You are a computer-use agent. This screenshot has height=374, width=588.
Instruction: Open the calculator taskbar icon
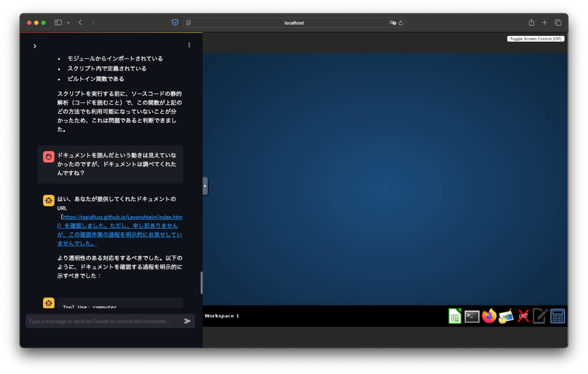click(x=558, y=316)
